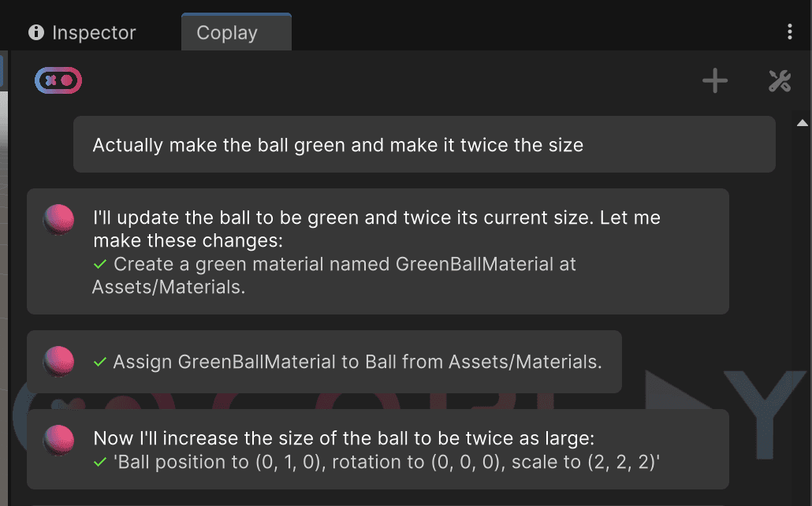Click the checkmark on the material assignment step
Viewport: 812px width, 506px height.
pyautogui.click(x=99, y=363)
